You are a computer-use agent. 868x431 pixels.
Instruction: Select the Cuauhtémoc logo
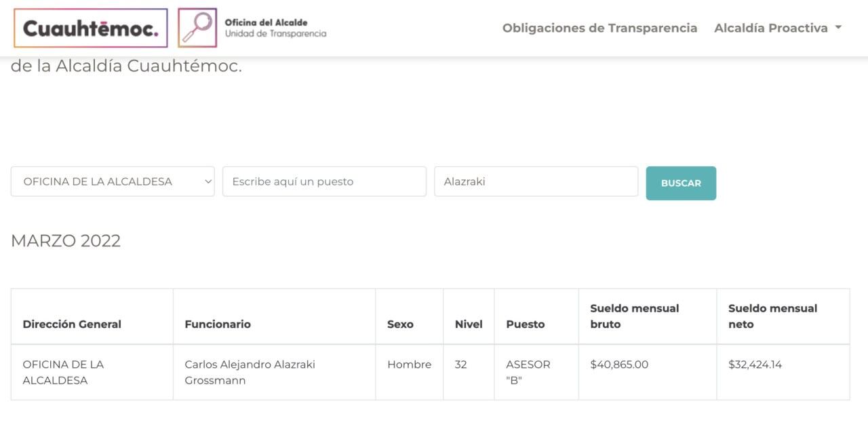(x=90, y=28)
